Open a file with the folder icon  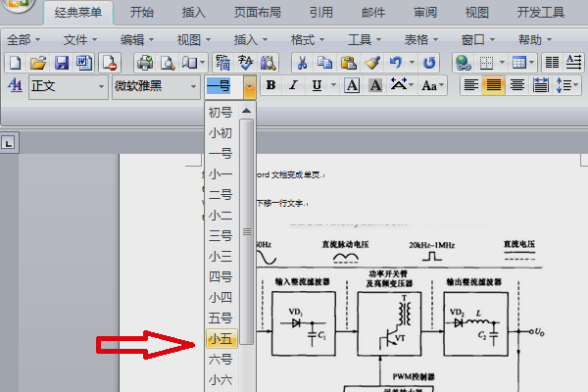[38, 63]
